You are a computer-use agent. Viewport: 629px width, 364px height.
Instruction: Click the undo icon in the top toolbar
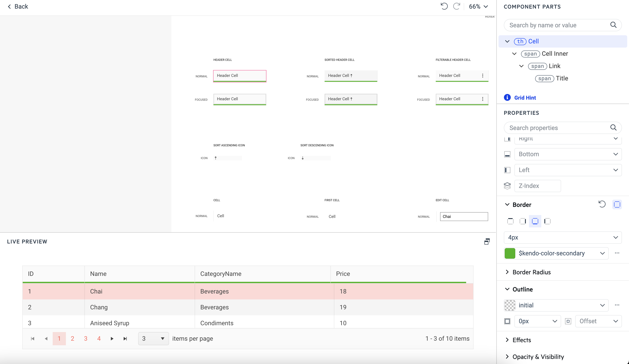click(x=444, y=6)
